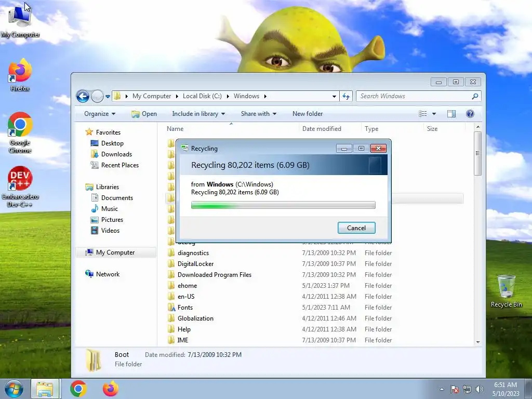532x399 pixels.
Task: Open the address bar history dropdown
Action: (x=334, y=96)
